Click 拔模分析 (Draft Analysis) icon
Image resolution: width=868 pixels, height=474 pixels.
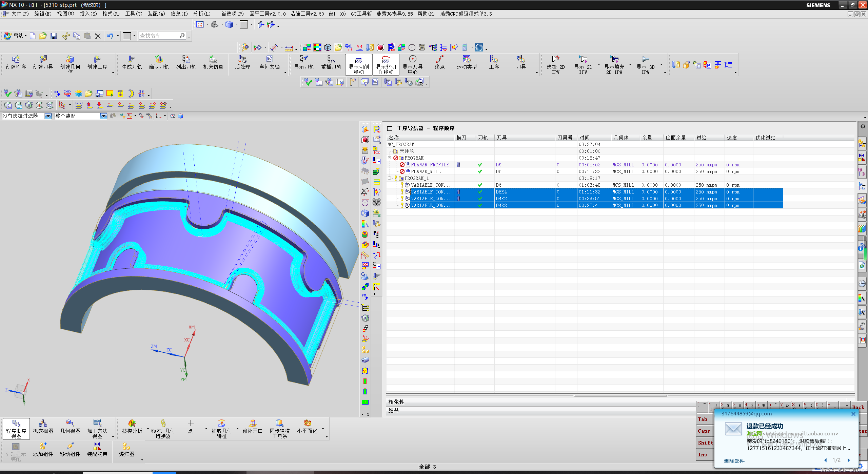click(132, 427)
